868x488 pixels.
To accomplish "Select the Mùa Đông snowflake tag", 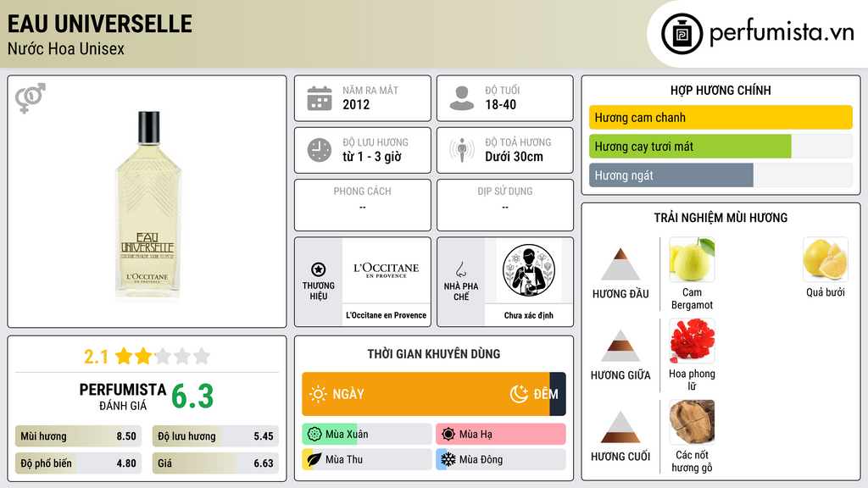I will [x=500, y=459].
